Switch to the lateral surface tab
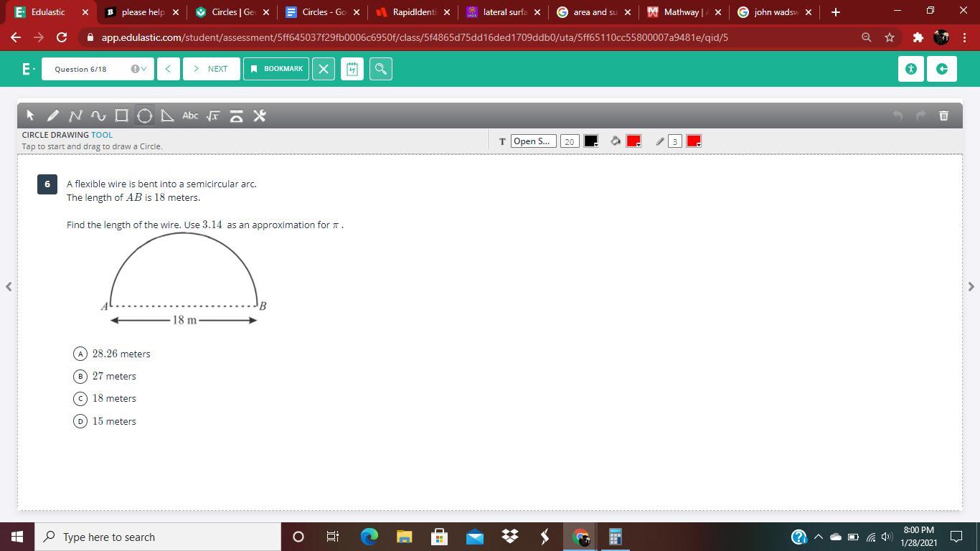 point(502,12)
